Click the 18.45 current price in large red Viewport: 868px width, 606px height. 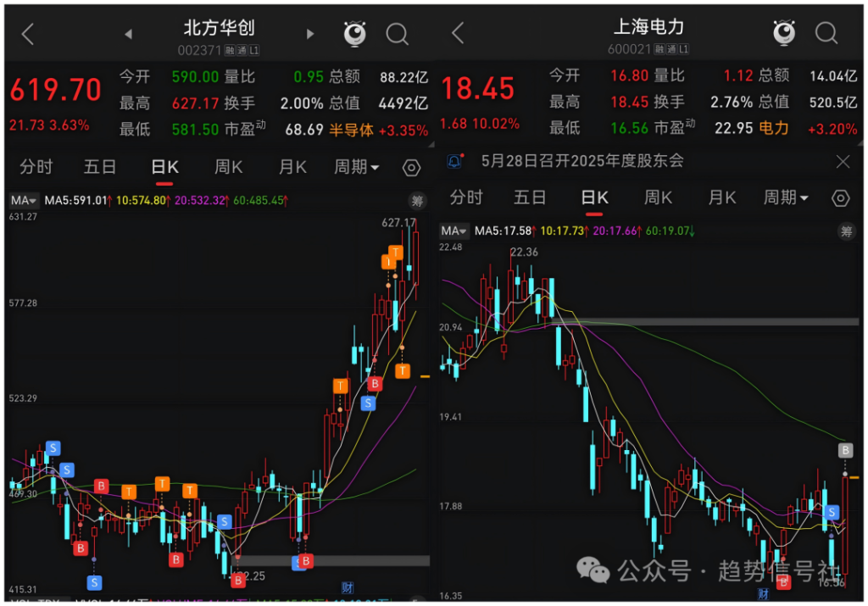click(478, 89)
